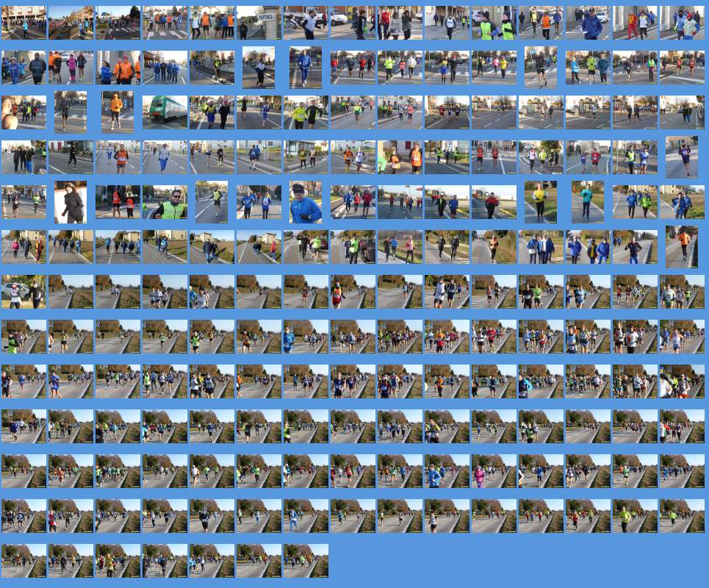Open the thumbnail showing the PARTENZA sign

[259, 23]
